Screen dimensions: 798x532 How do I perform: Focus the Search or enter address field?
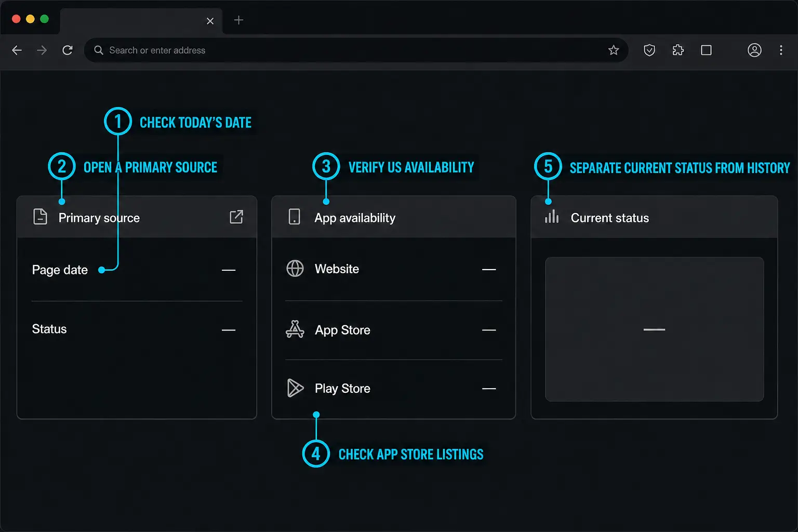point(356,50)
